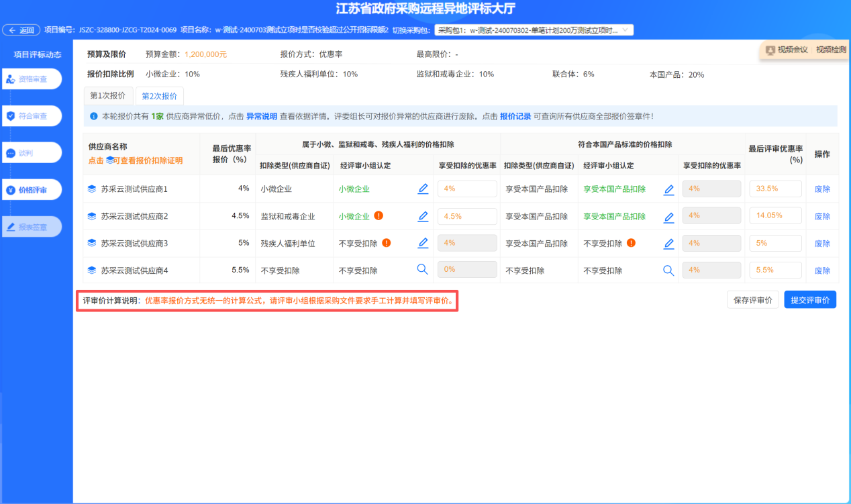Image resolution: width=851 pixels, height=504 pixels.
Task: Click the 提交评审价 button
Action: [x=809, y=300]
